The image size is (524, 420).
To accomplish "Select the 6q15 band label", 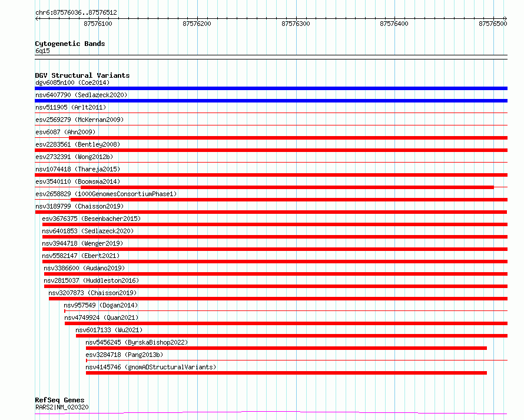I will (x=42, y=51).
